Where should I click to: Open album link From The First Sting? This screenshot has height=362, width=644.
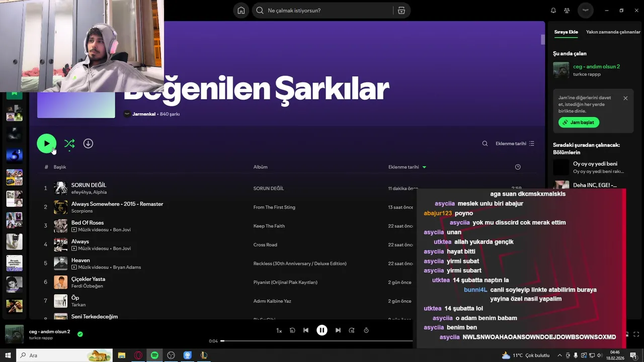274,207
